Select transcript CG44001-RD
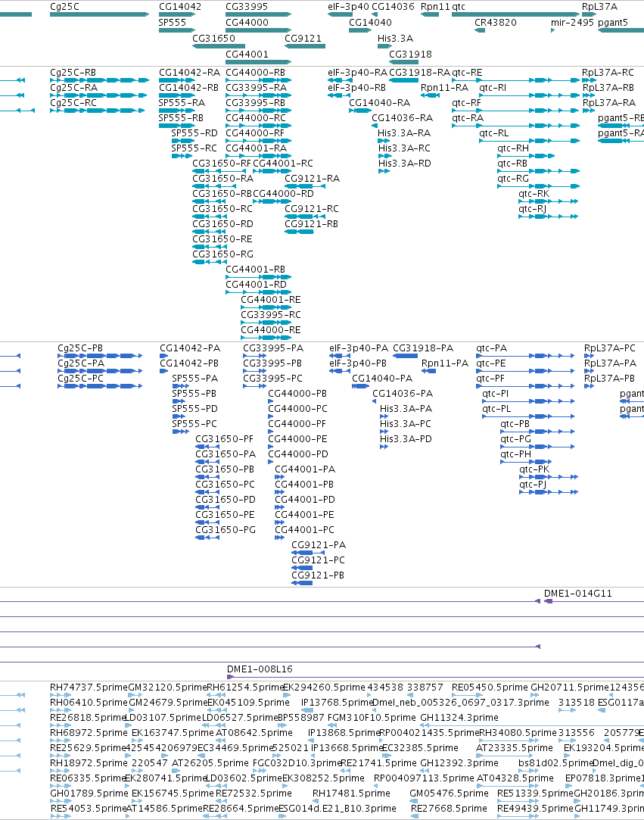 tap(256, 285)
